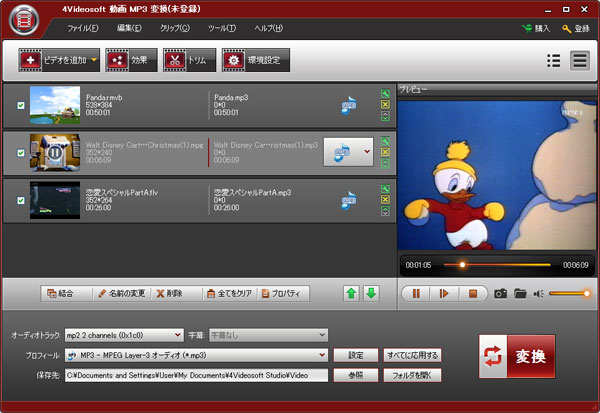The width and height of the screenshot is (600, 413).
Task: Click the 4Videosoft film reel logo
Action: pos(24,20)
